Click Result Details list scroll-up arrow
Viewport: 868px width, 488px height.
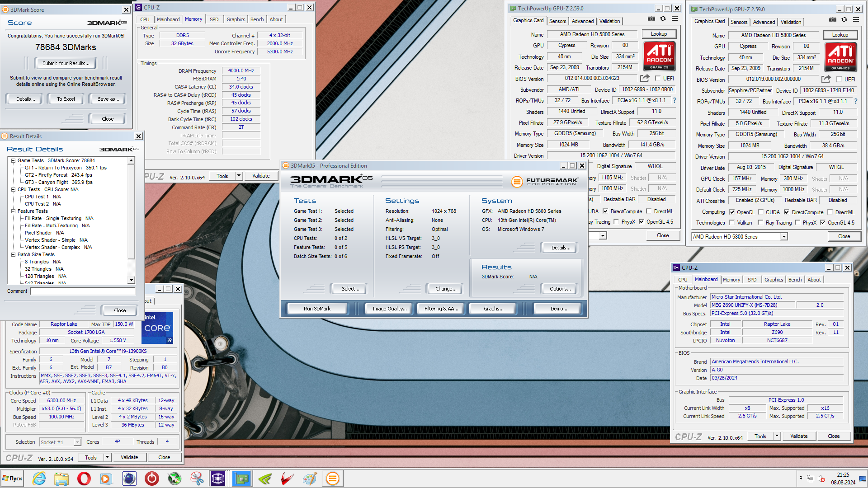point(131,160)
